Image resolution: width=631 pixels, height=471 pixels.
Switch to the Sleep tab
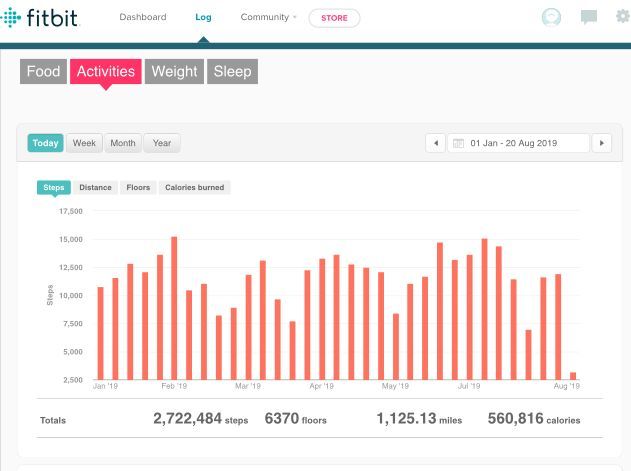(x=232, y=71)
